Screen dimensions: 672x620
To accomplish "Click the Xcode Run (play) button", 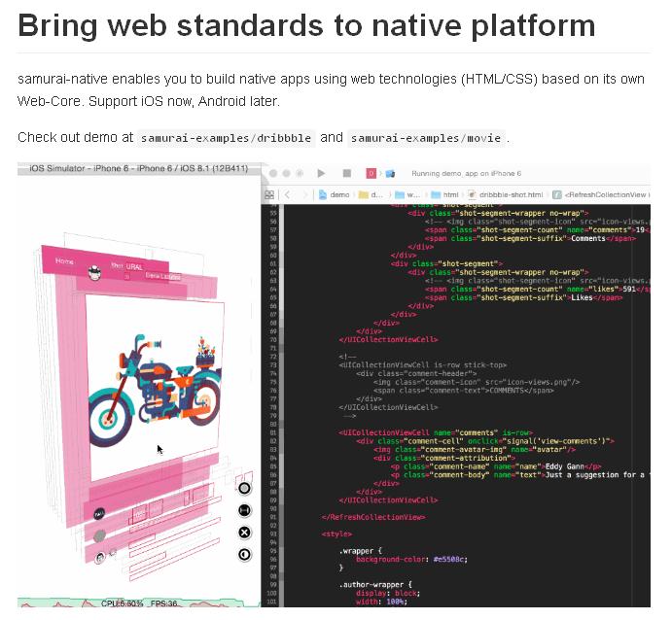I will pos(321,173).
